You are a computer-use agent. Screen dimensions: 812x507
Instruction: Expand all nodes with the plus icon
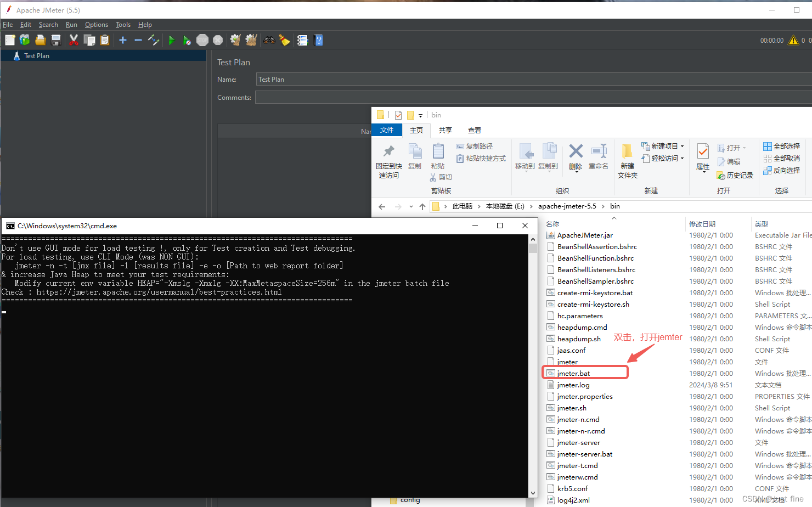(x=123, y=40)
